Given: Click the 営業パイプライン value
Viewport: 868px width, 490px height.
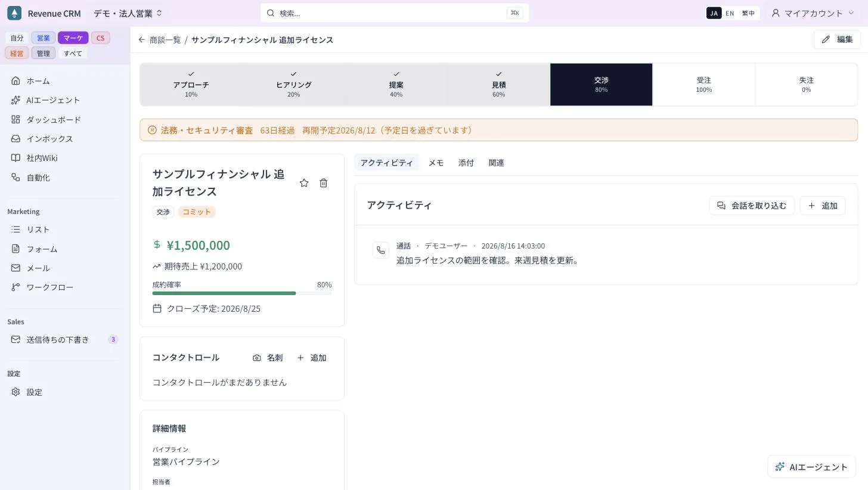Looking at the screenshot, I should (186, 462).
